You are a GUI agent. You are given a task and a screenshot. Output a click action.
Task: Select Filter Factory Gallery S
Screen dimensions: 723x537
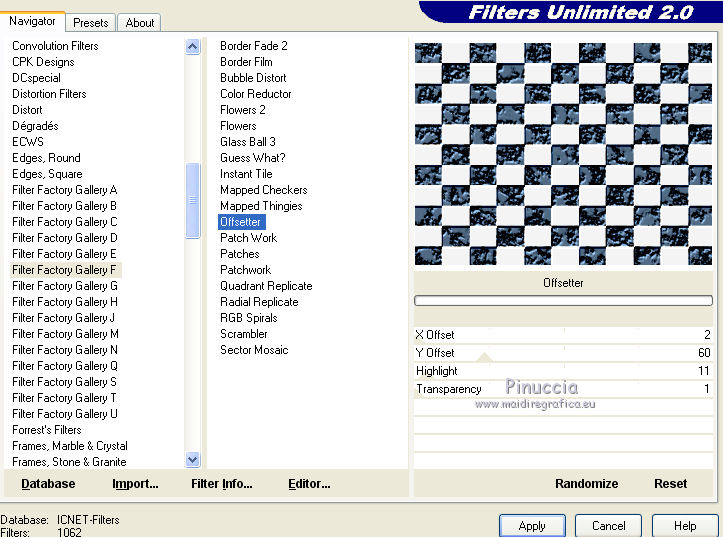pyautogui.click(x=65, y=382)
